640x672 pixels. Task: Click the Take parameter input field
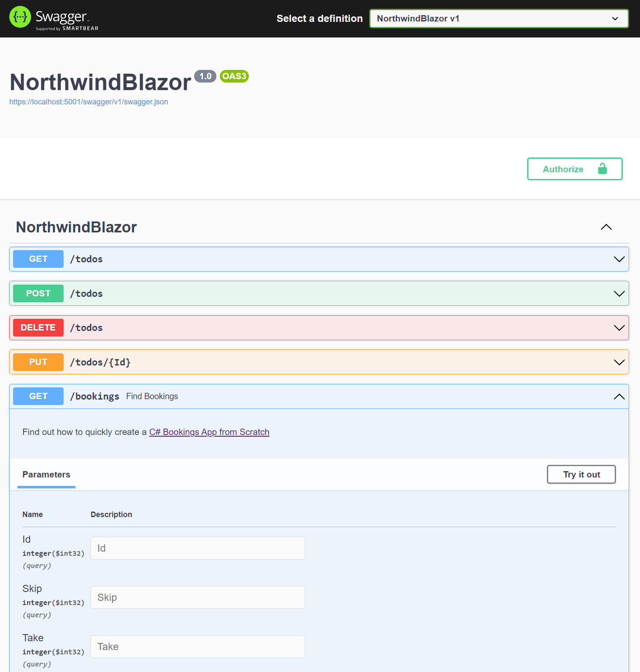click(x=198, y=647)
